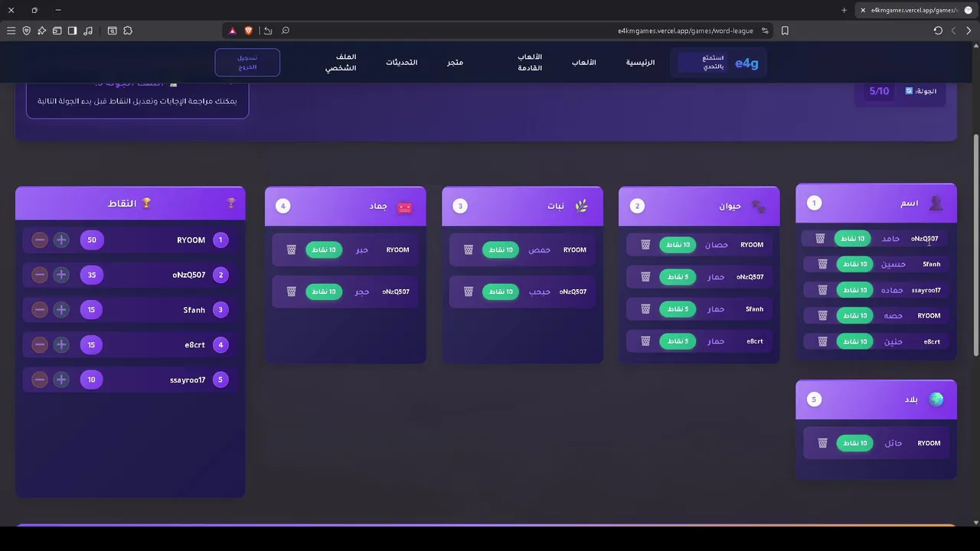Delete Sfanh's answer حسين with trash icon
The width and height of the screenshot is (980, 551).
pos(823,264)
